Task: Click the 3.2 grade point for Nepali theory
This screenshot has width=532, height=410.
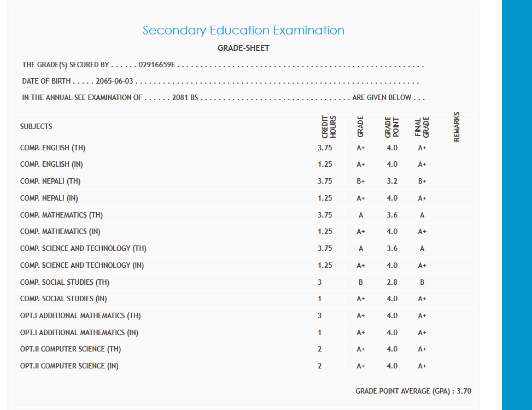Action: 392,181
